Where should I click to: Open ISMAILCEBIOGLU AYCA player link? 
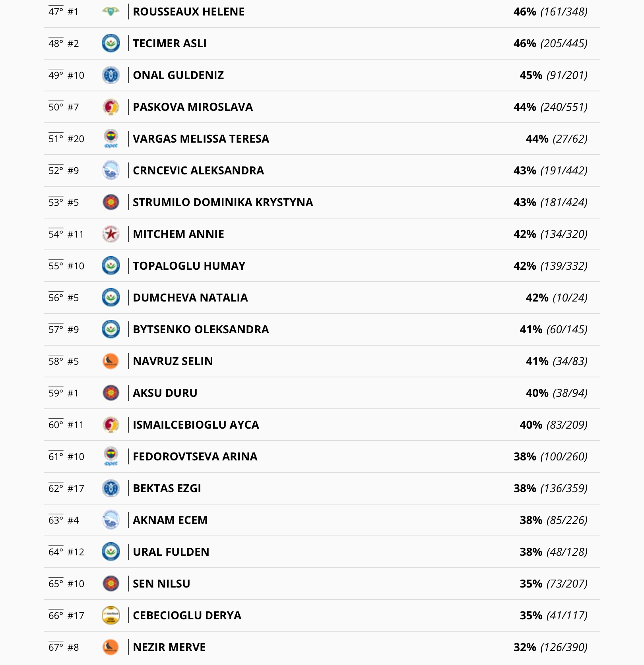196,425
